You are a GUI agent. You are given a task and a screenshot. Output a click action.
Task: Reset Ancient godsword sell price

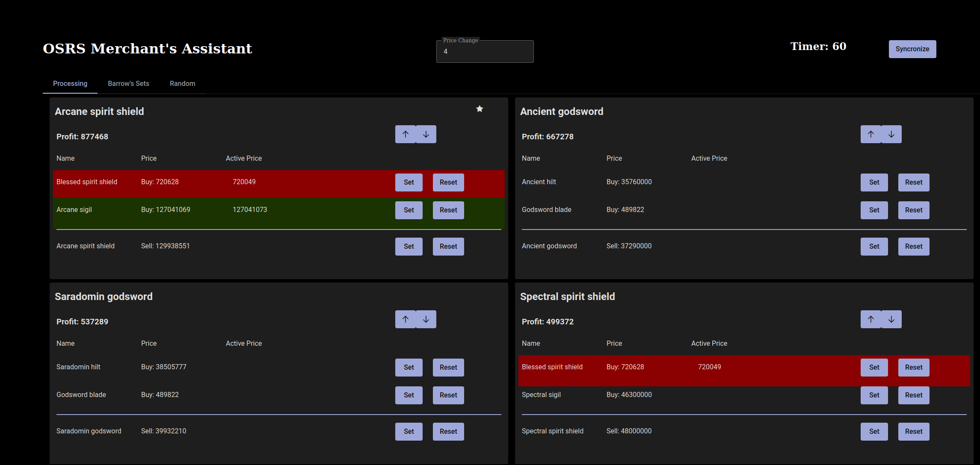tap(914, 247)
